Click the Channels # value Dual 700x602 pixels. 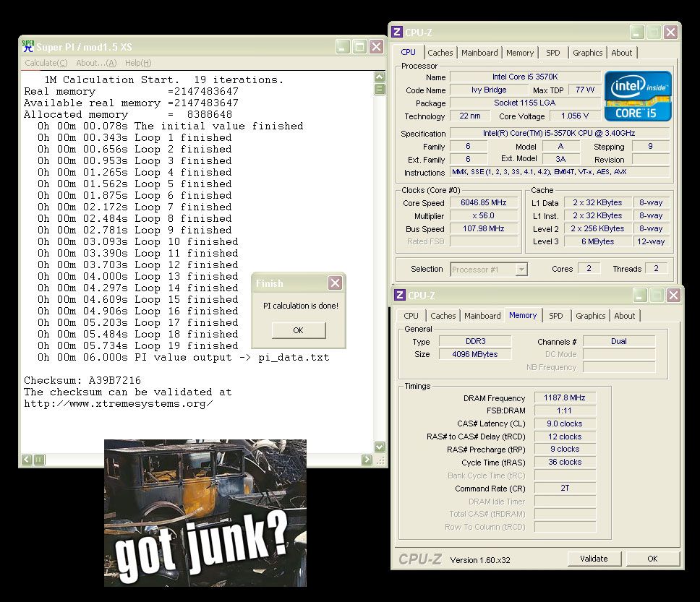pos(619,341)
